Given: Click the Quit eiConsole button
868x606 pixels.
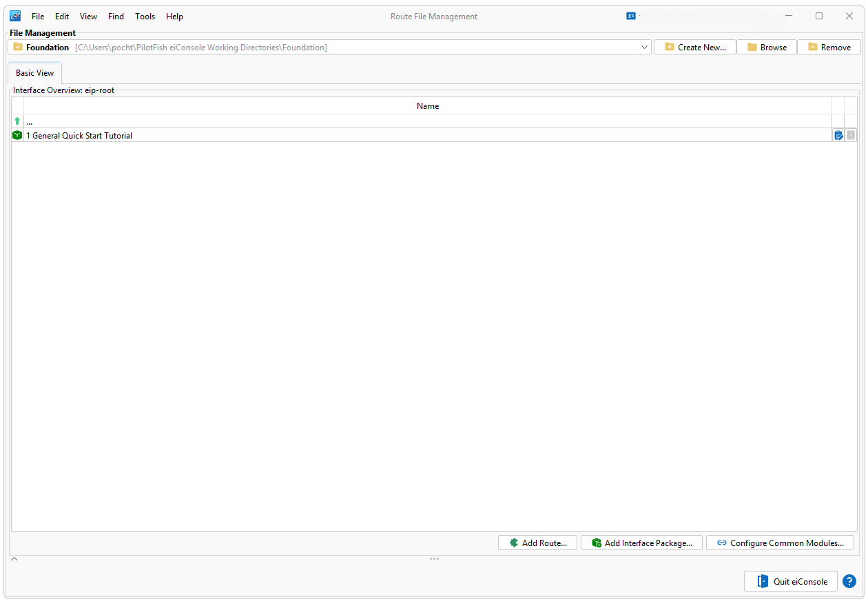Looking at the screenshot, I should pyautogui.click(x=791, y=581).
